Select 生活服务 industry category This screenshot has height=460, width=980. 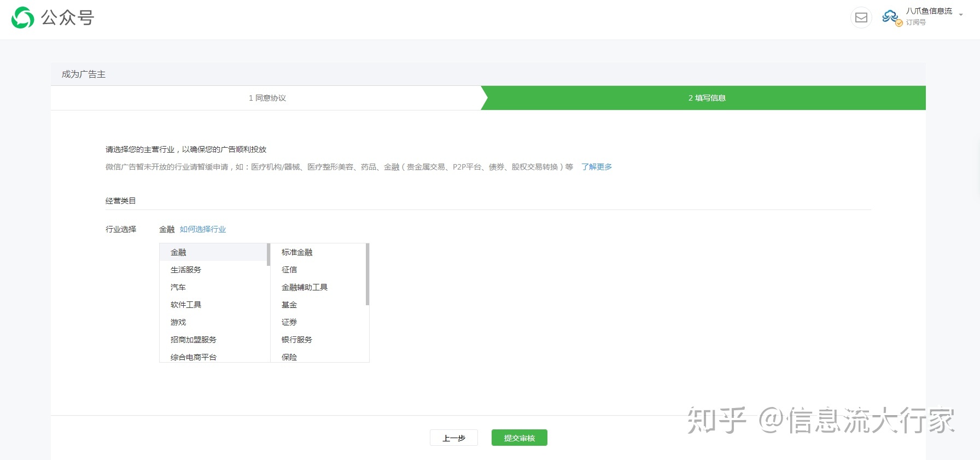[213, 270]
